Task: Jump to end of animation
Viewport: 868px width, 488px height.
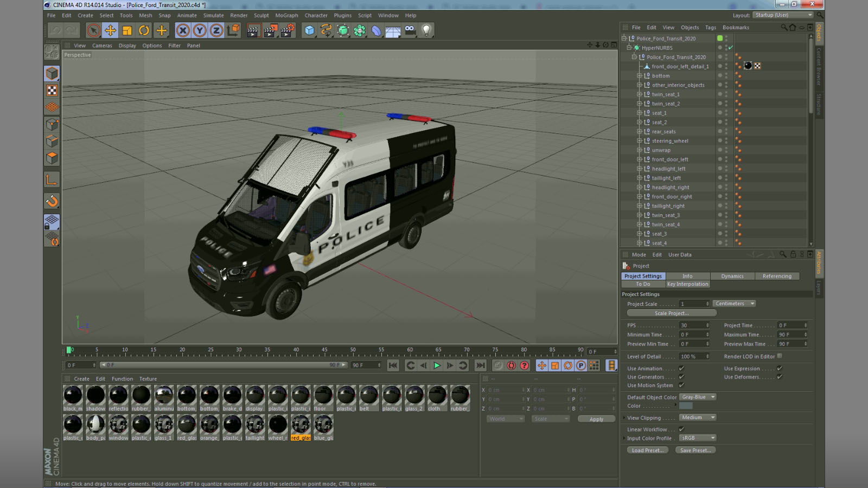Action: point(480,365)
